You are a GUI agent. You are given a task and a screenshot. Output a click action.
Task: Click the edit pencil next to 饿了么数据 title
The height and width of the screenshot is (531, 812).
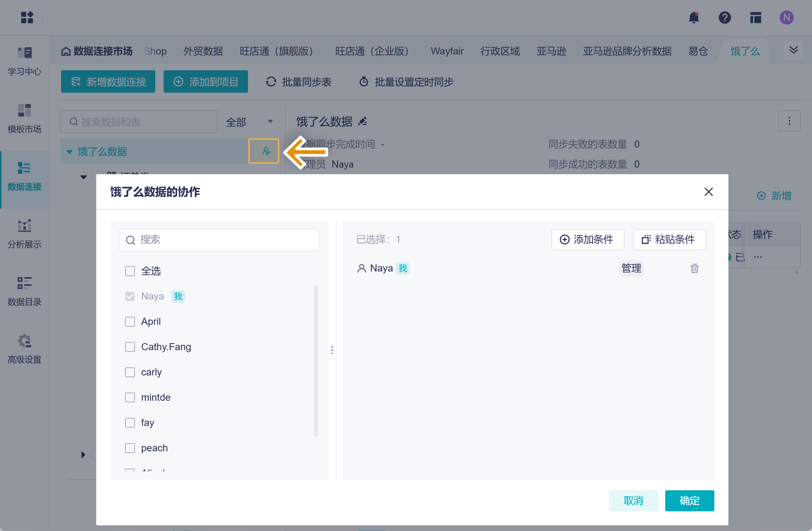click(x=363, y=122)
